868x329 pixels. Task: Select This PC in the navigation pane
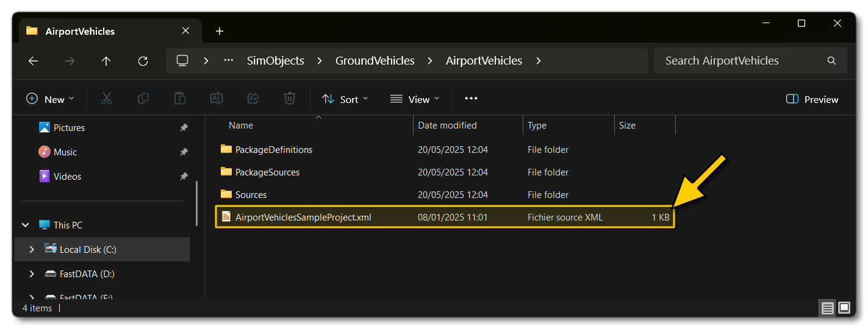point(68,225)
